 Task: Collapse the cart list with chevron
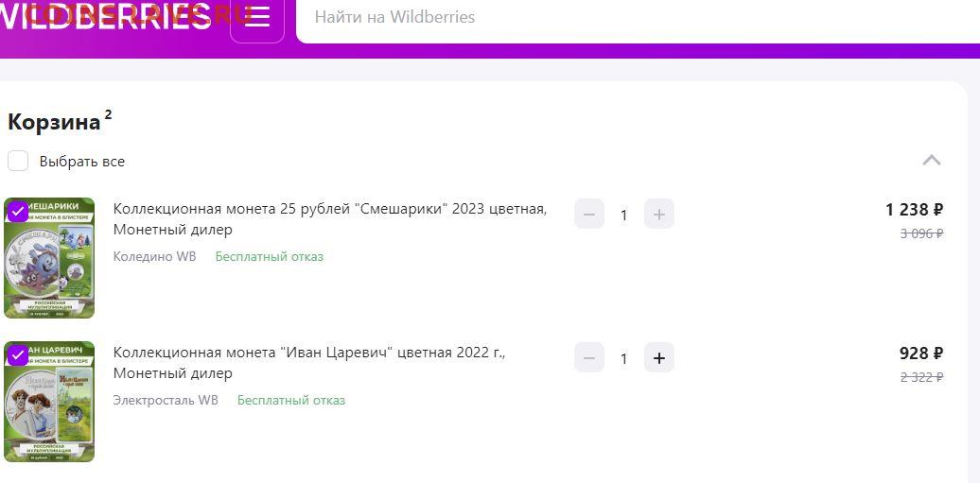[x=931, y=161]
